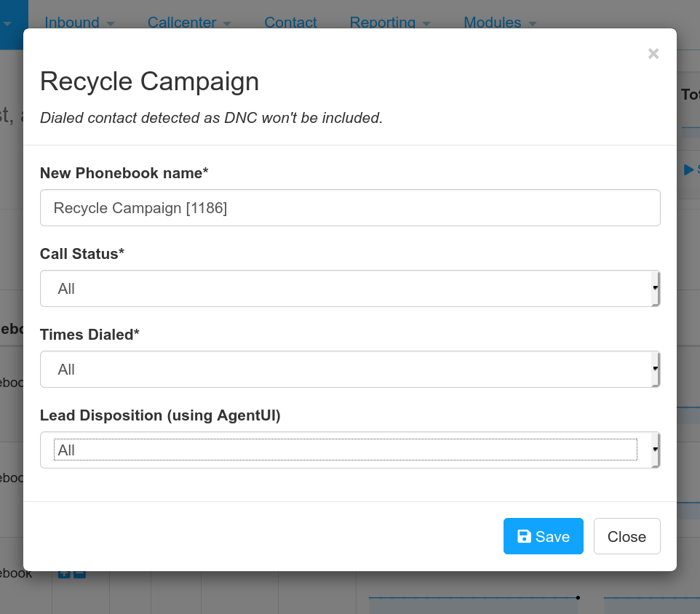Click the New Phonebook name field

[350, 208]
